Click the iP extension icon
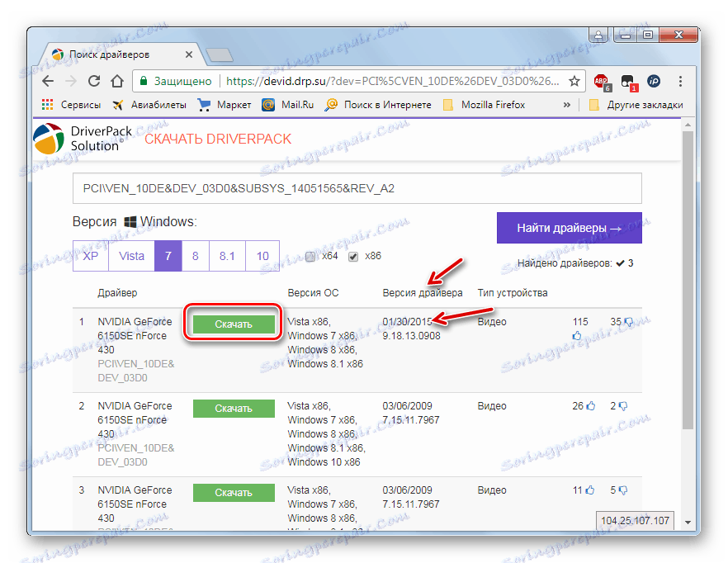728x563 pixels. 654,81
